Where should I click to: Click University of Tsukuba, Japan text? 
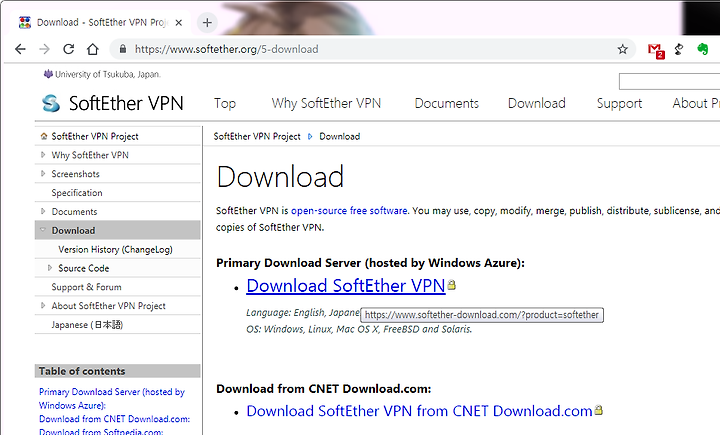[x=108, y=74]
